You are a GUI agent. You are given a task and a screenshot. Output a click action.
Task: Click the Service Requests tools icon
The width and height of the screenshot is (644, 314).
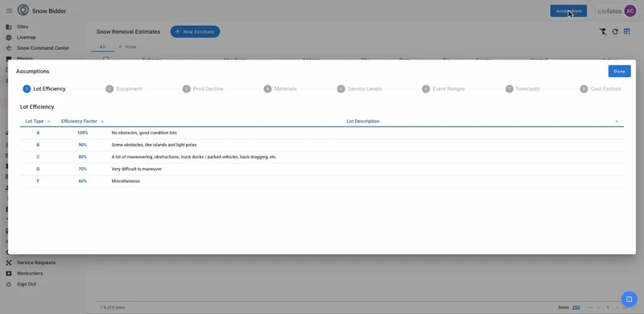(x=9, y=262)
